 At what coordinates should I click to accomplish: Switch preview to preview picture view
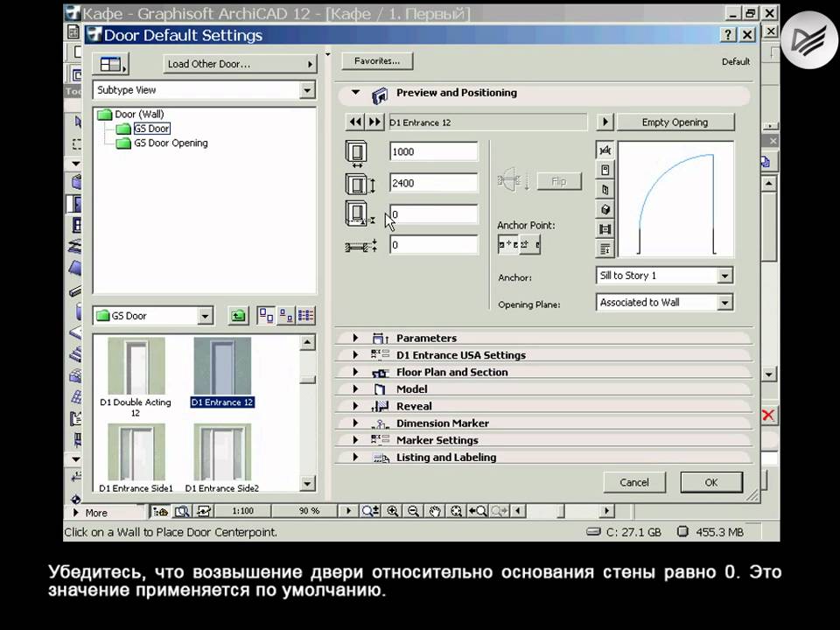point(605,229)
